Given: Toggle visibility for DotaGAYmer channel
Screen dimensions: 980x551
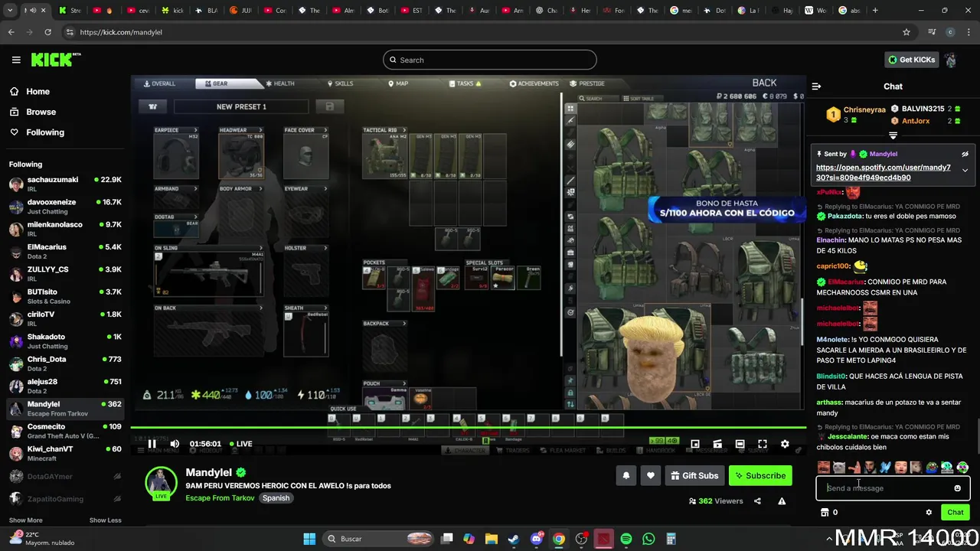Looking at the screenshot, I should point(117,477).
